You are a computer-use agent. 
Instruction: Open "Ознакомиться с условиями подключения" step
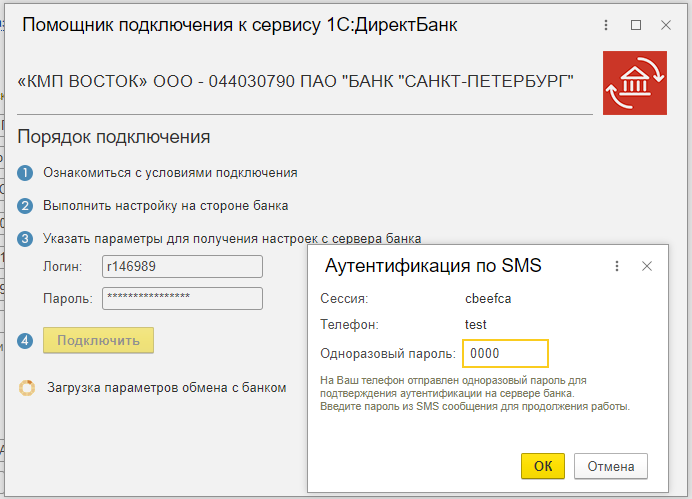(170, 173)
